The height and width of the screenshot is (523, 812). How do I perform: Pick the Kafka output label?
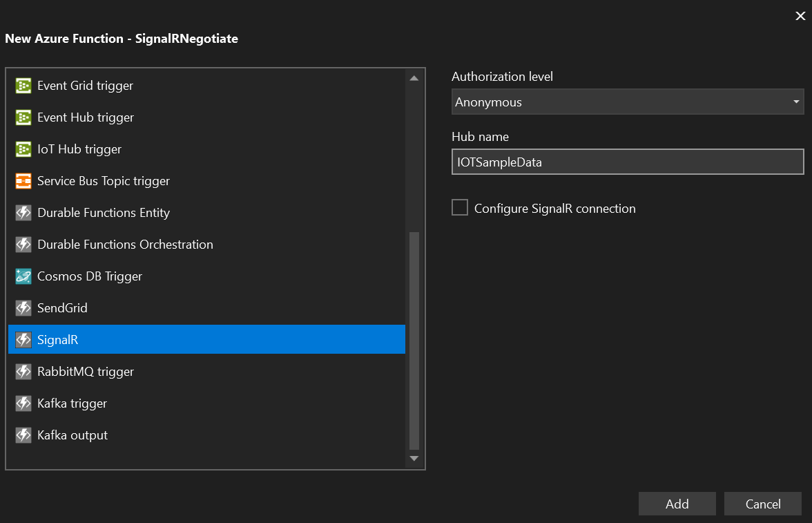[72, 435]
